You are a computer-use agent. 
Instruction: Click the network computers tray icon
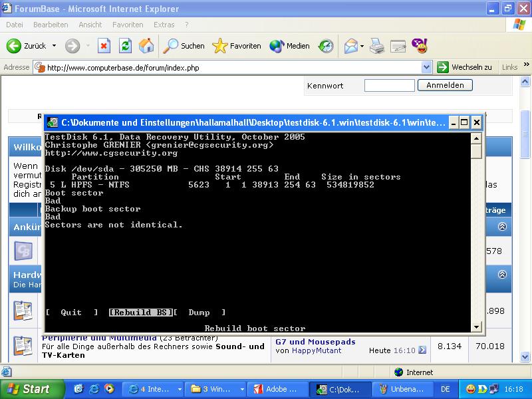click(x=493, y=389)
